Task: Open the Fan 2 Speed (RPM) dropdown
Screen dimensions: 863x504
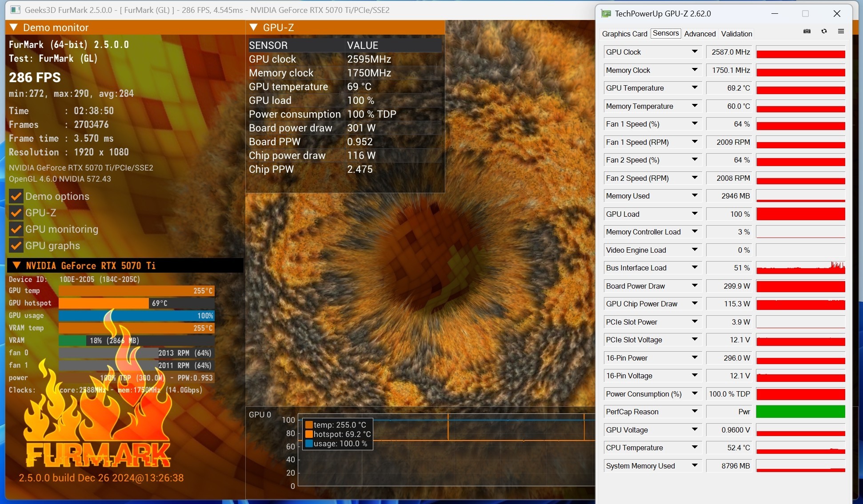Action: click(x=695, y=178)
